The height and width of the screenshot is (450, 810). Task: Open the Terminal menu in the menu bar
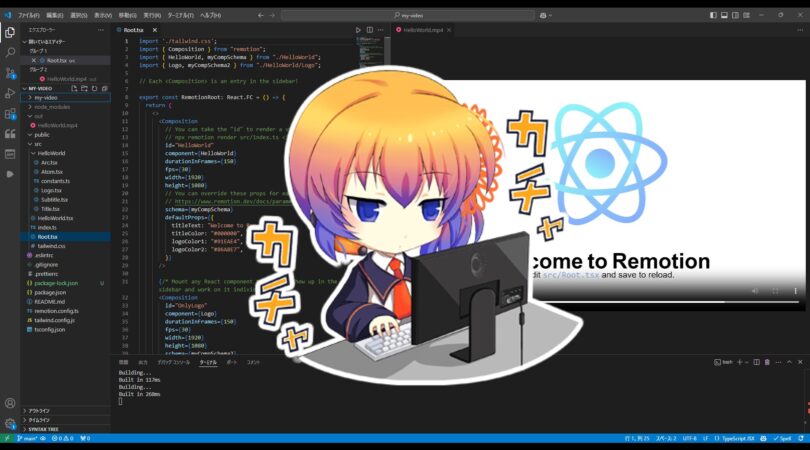(180, 15)
